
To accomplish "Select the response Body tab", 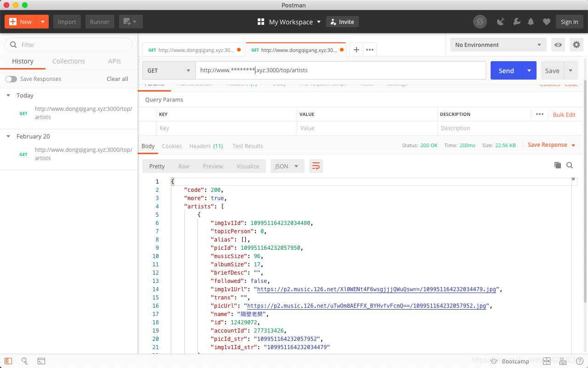I will (148, 146).
